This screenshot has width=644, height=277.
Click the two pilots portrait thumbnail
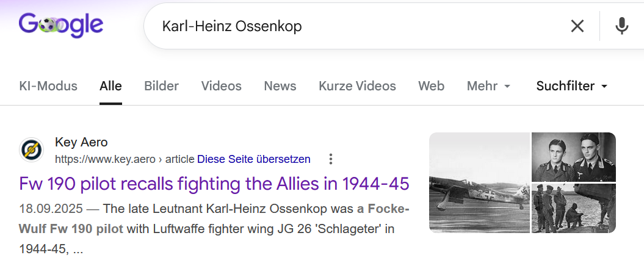coord(574,157)
